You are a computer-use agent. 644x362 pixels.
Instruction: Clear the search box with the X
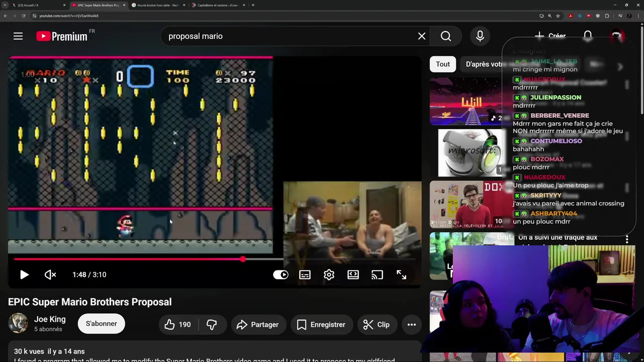click(422, 36)
